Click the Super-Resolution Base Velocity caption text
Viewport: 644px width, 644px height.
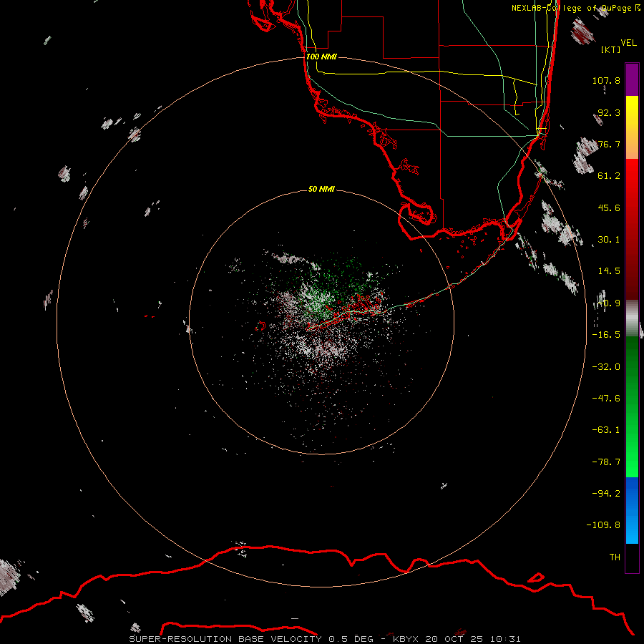(324, 639)
